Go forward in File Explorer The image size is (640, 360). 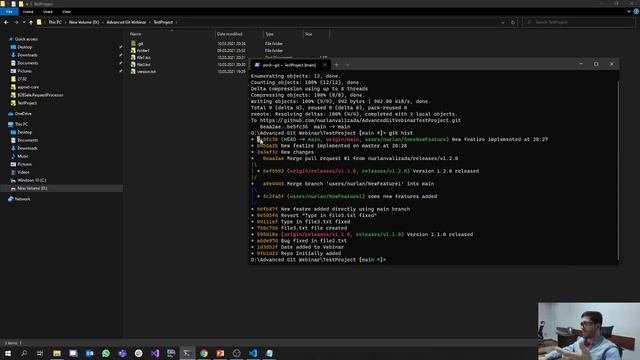coord(16,22)
